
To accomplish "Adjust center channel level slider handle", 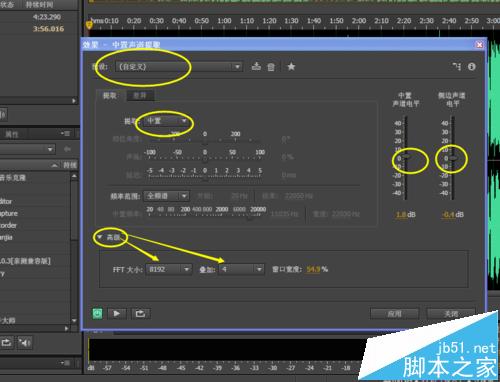I will (406, 156).
